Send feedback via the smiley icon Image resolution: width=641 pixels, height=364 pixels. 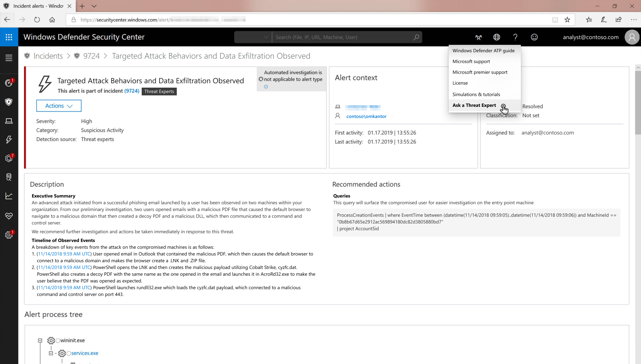[x=534, y=37]
